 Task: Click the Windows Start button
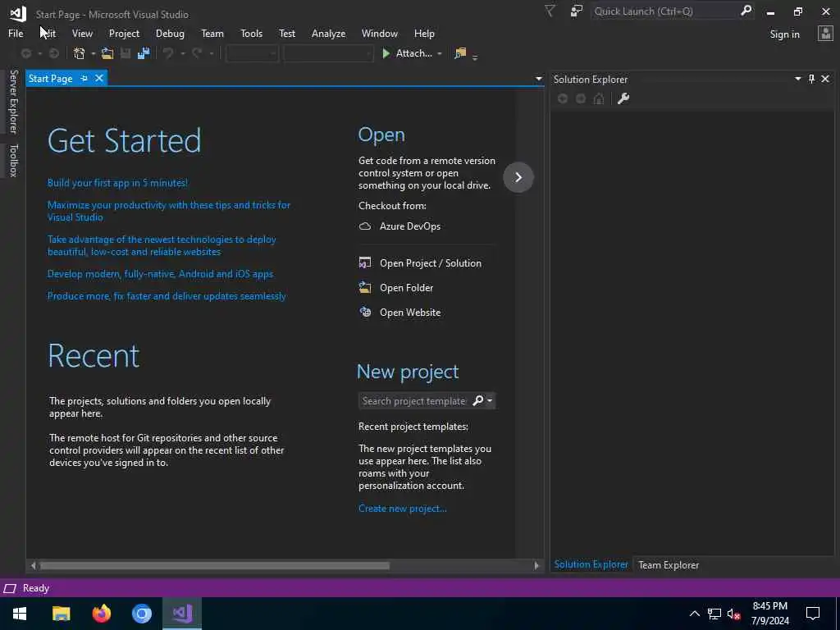20,614
